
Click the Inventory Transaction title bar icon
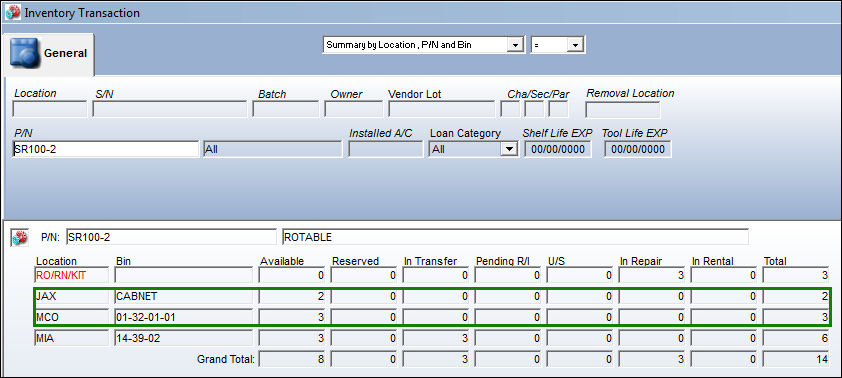tap(12, 12)
